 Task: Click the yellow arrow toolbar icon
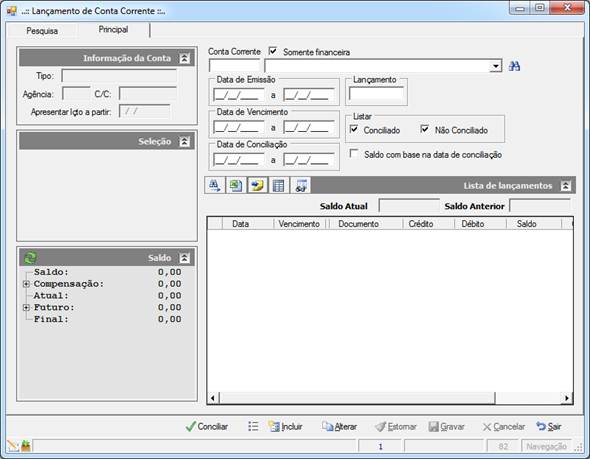[x=257, y=185]
